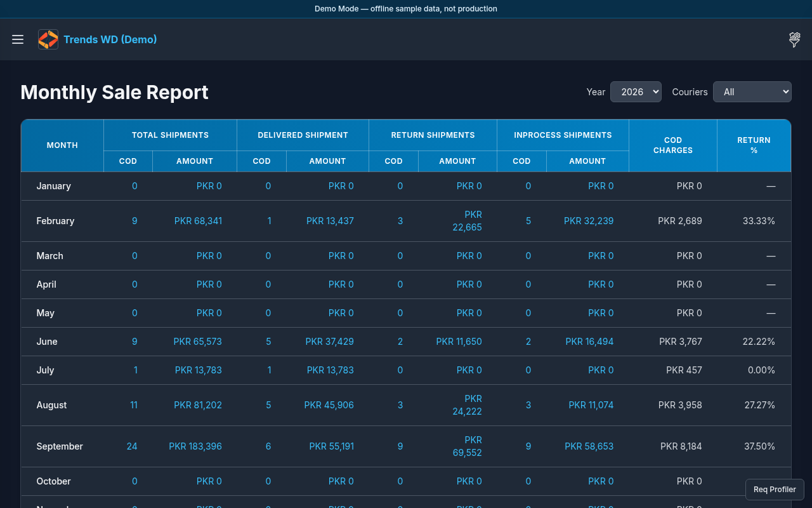812x508 pixels.
Task: Select the August row label
Action: coord(51,405)
